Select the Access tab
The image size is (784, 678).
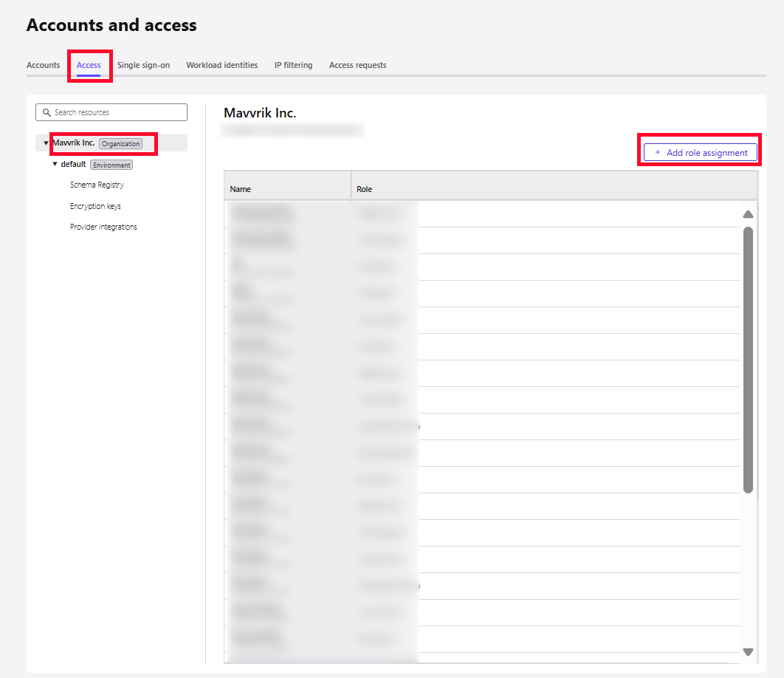pos(89,65)
